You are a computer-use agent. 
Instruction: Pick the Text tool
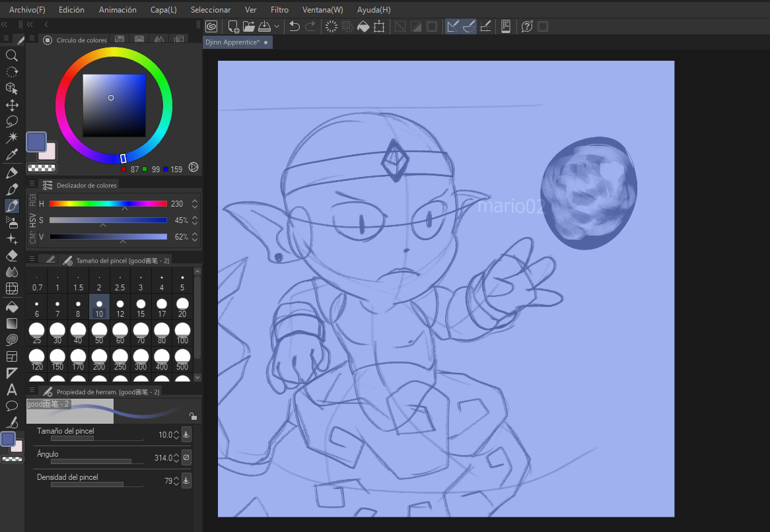11,389
